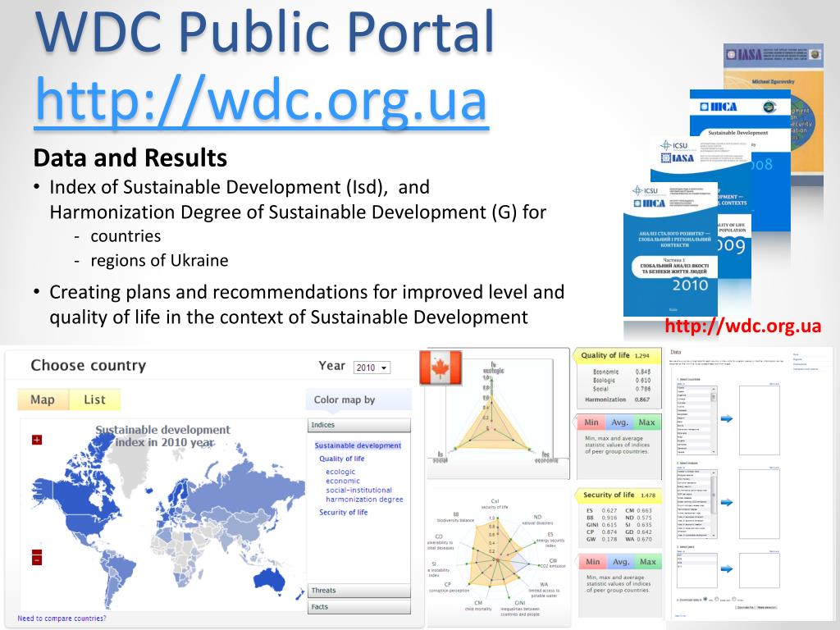The width and height of the screenshot is (840, 630).
Task: Click Avg. tab under Security of life
Action: point(620,561)
